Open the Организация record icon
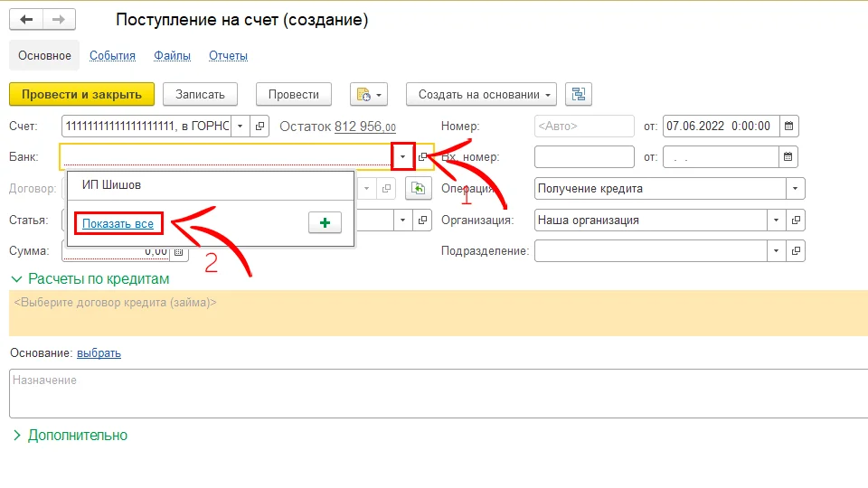 tap(796, 220)
